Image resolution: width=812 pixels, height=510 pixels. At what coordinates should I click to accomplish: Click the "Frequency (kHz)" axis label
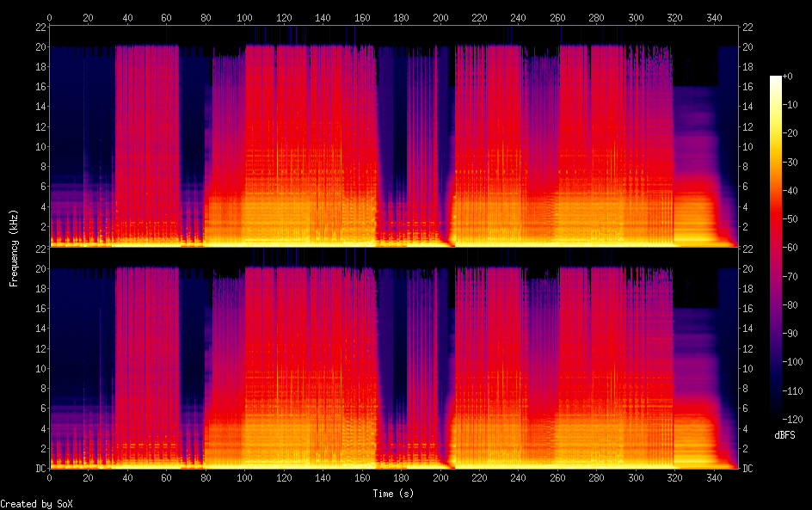(14, 248)
